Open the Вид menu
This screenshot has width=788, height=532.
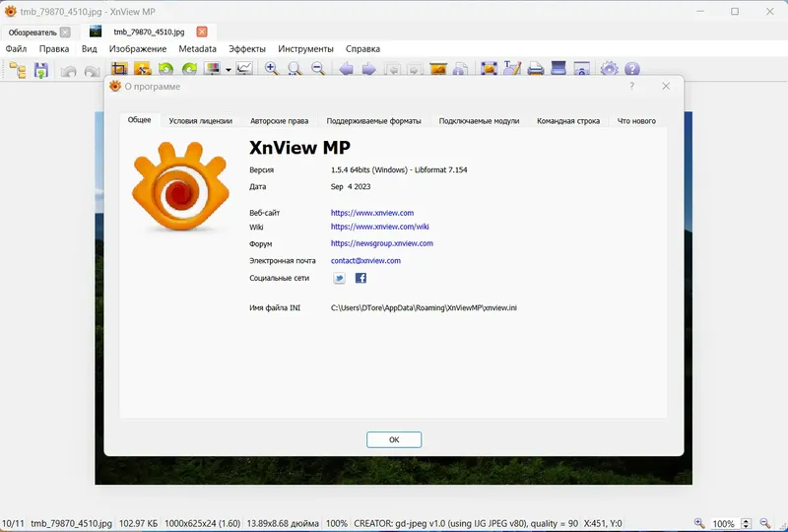(89, 49)
